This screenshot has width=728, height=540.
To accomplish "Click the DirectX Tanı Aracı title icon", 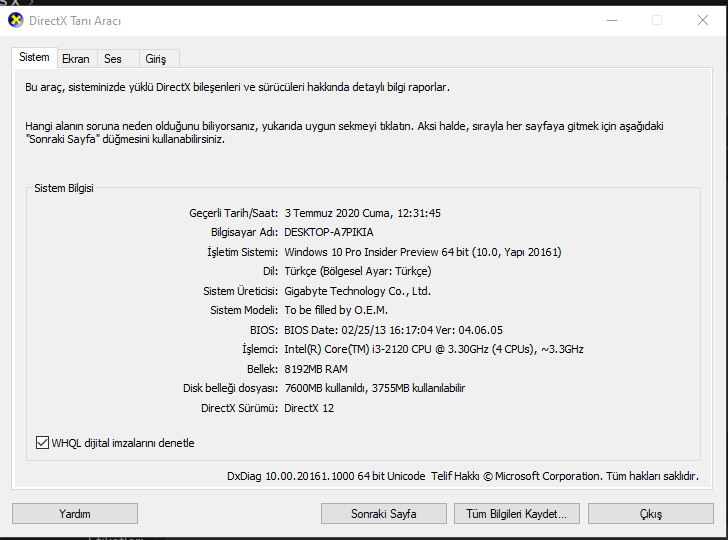I will [15, 20].
